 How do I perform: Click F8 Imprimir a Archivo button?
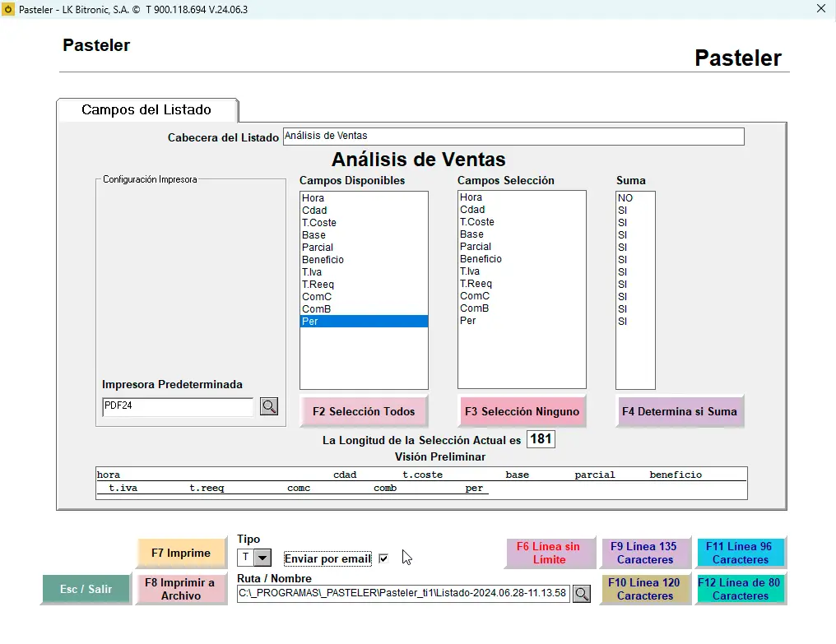point(181,589)
